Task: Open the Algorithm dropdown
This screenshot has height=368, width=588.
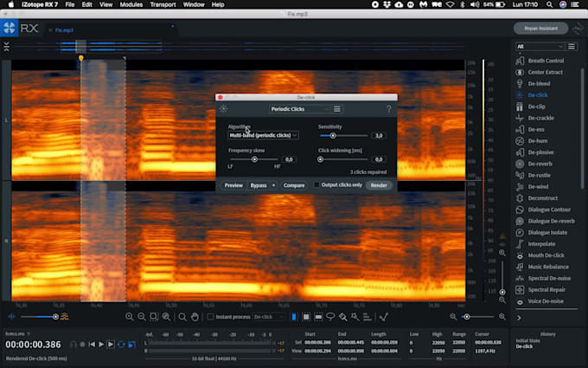Action: pos(263,135)
